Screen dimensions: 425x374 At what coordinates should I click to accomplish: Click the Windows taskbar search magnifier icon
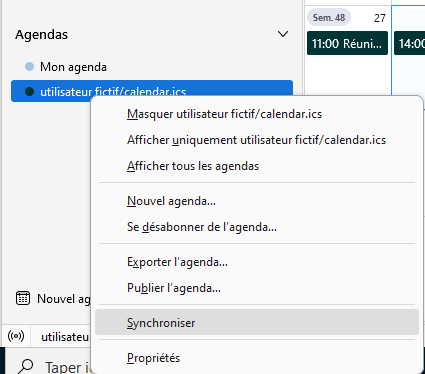click(25, 367)
